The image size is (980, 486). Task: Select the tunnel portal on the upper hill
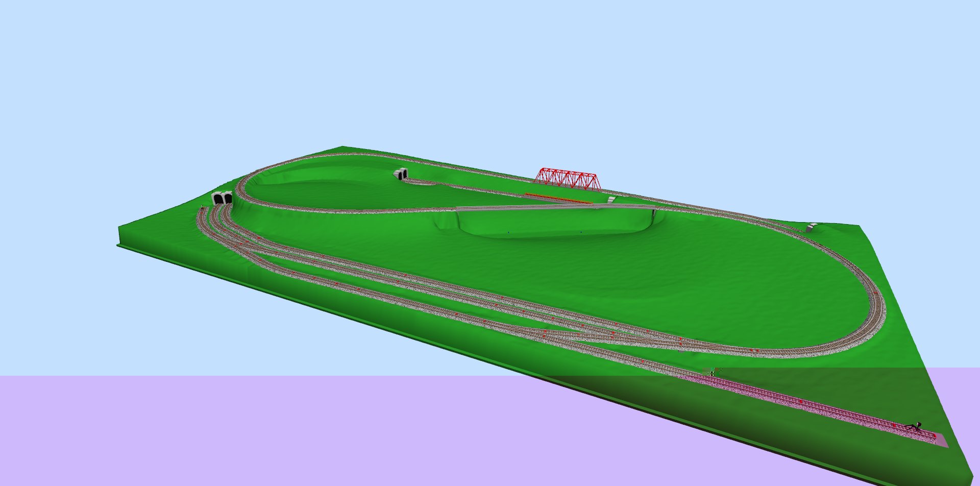401,175
